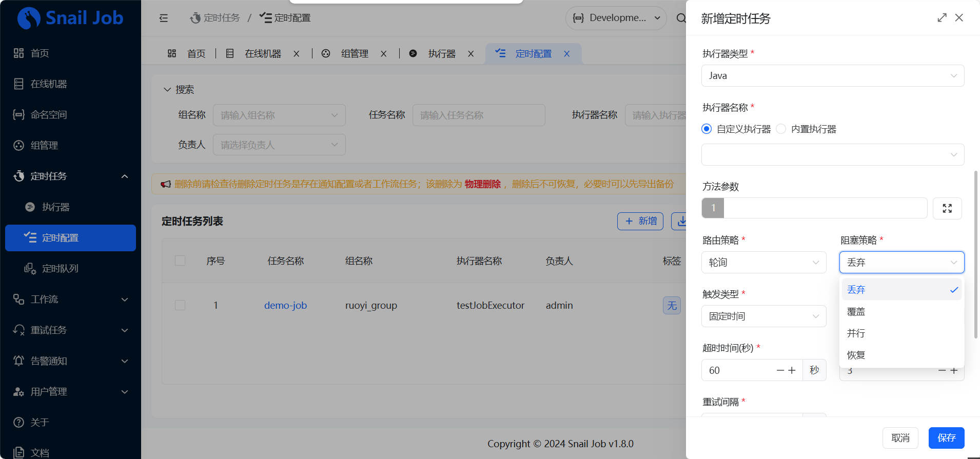
Task: Open the 执行器类型 Java dropdown
Action: pyautogui.click(x=832, y=76)
